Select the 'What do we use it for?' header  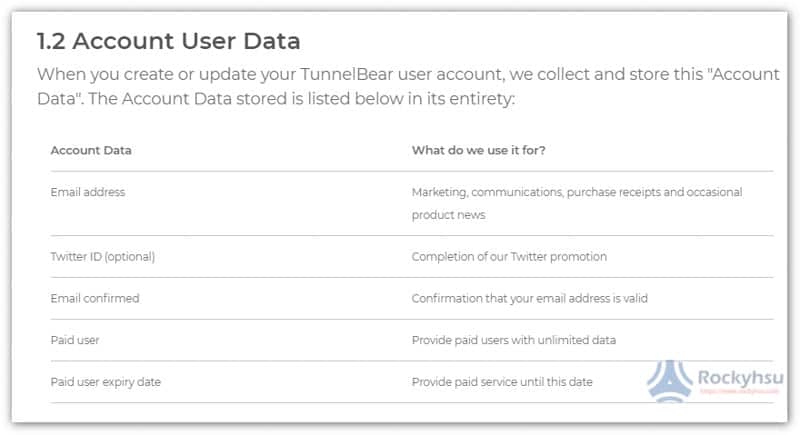coord(479,150)
